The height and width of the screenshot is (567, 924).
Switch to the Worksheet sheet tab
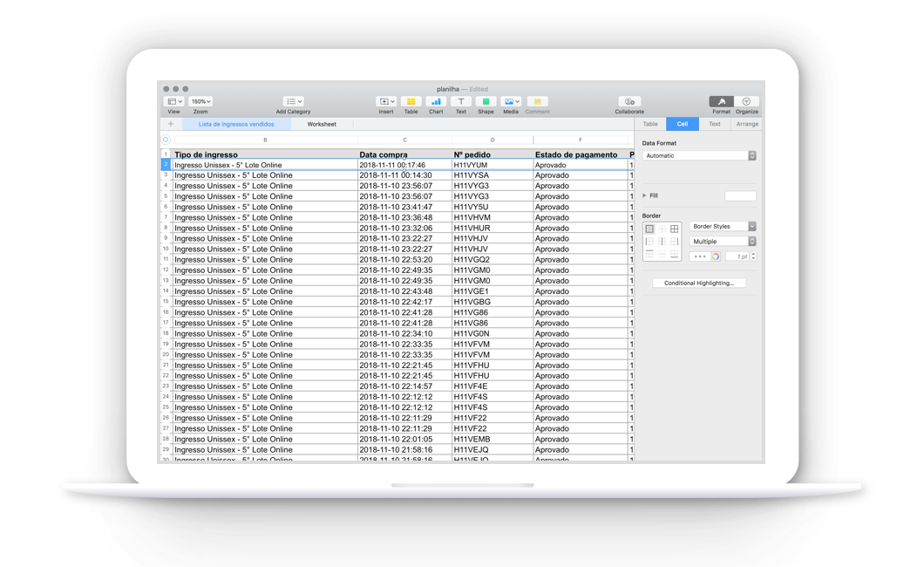click(321, 125)
